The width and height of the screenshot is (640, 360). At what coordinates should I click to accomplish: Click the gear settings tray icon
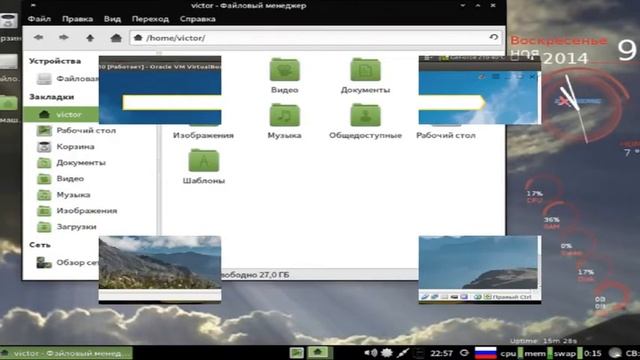coord(386,353)
